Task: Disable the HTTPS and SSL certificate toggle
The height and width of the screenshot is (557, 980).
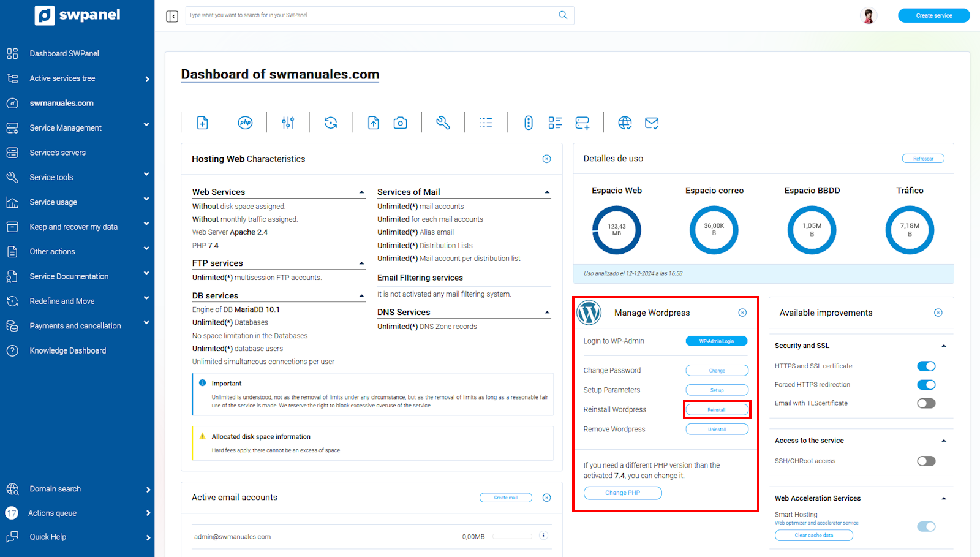Action: (925, 366)
